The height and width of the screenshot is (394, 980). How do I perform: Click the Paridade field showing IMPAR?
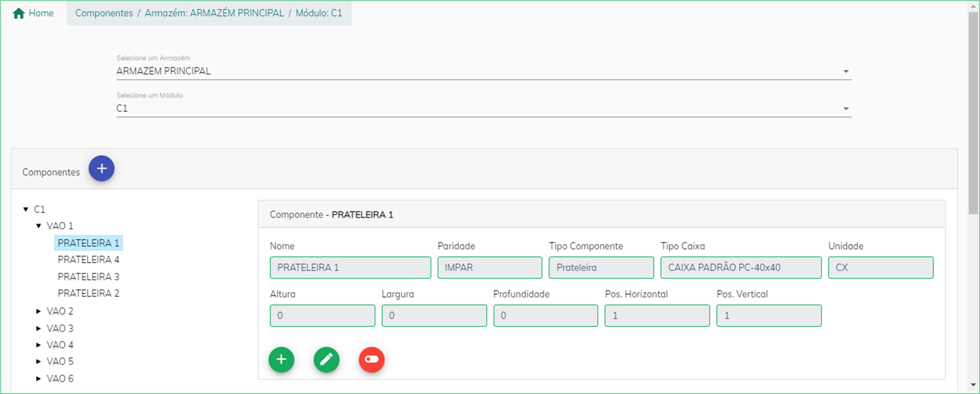[490, 267]
